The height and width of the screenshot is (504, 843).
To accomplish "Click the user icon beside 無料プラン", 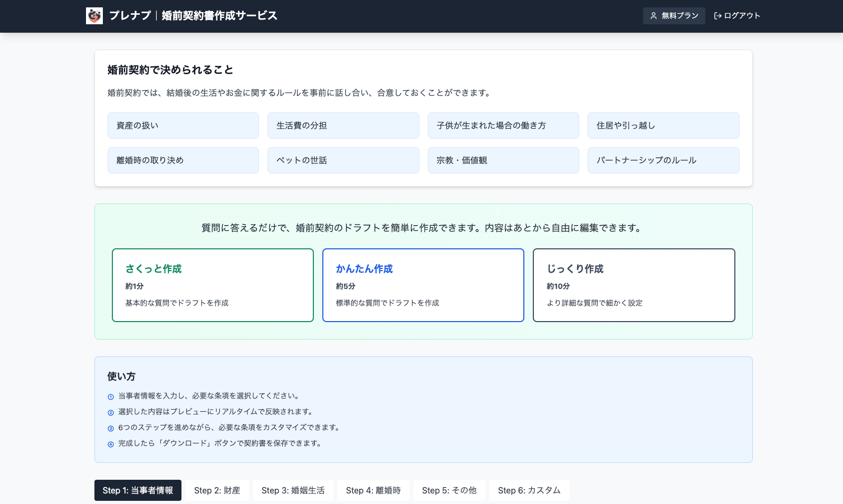I will pos(654,16).
